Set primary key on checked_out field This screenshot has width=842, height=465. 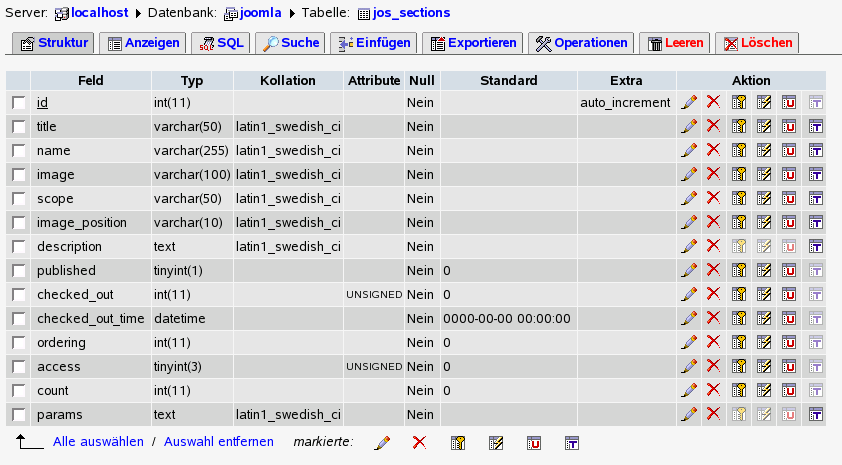click(739, 294)
